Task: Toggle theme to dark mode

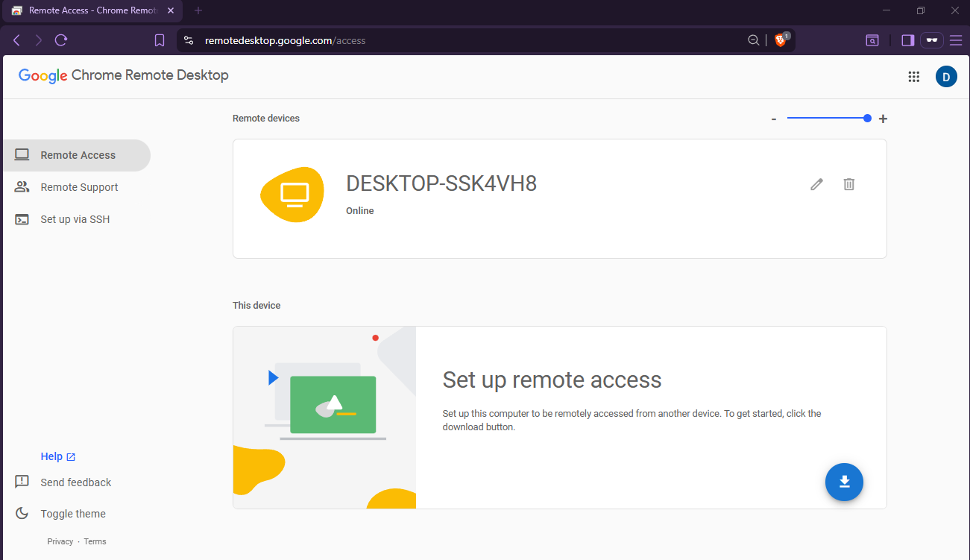Action: coord(73,514)
